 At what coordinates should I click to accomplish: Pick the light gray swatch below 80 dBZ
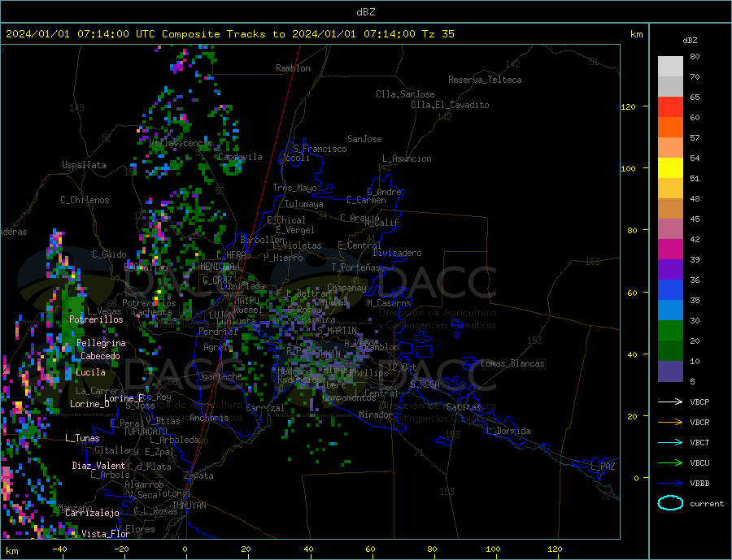coord(670,67)
